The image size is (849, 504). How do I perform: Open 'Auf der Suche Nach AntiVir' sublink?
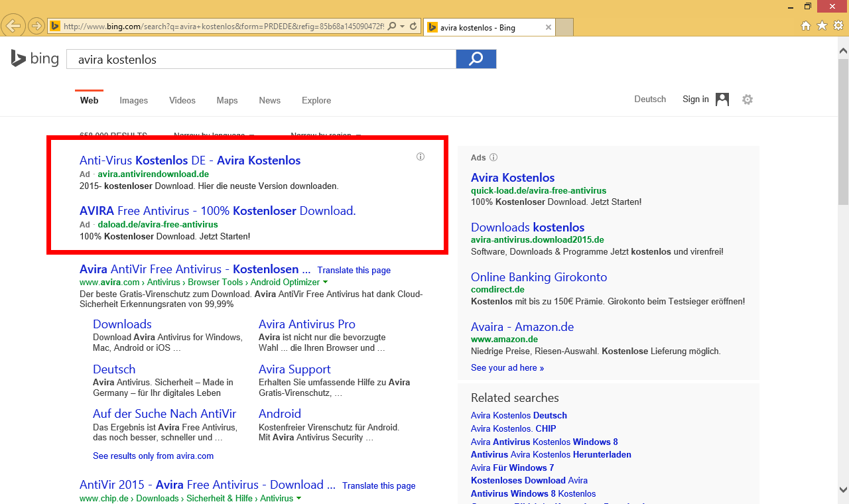coord(164,414)
